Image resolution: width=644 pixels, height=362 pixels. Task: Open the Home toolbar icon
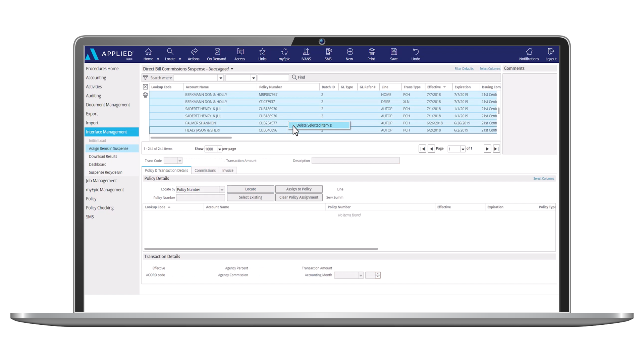pos(148,52)
